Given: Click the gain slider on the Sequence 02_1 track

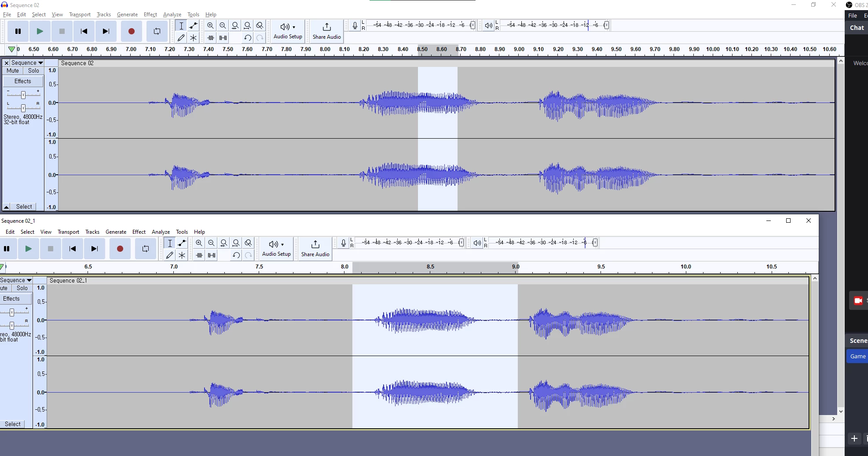Looking at the screenshot, I should click(x=12, y=312).
